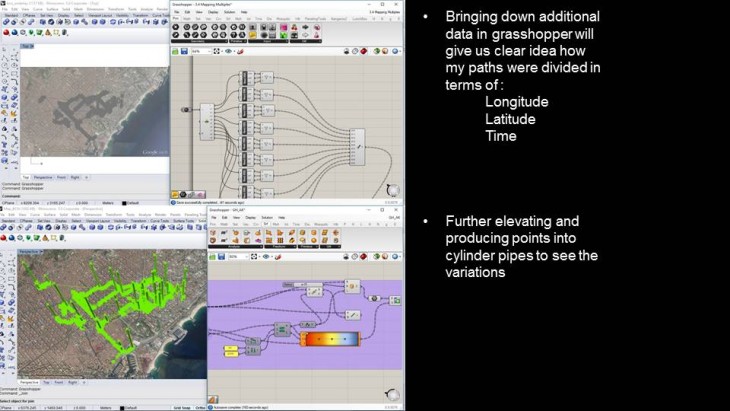
Task: Click the Open file icon in top Grasshopper toolbar
Action: 175,51
